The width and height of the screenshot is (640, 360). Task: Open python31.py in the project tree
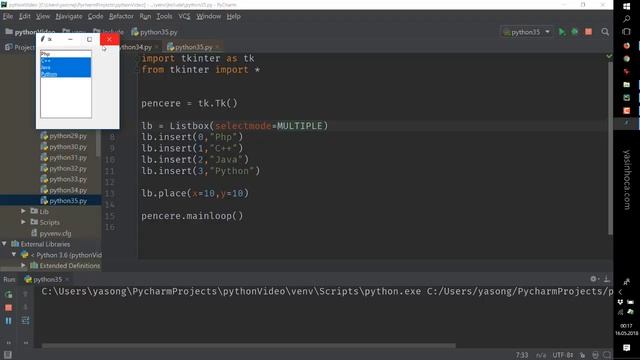(68, 157)
